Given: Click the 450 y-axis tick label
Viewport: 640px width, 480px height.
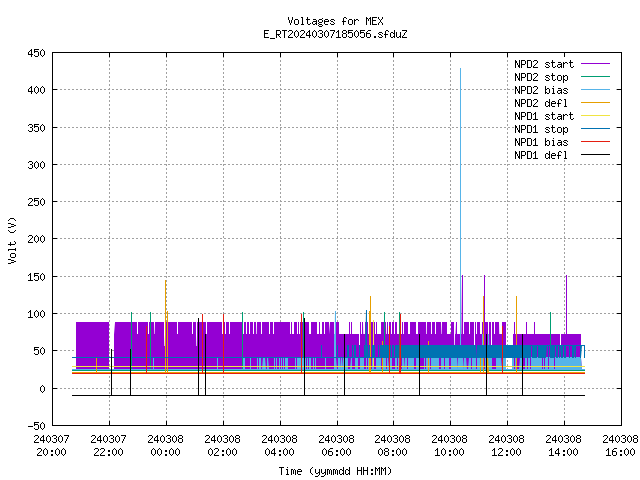Looking at the screenshot, I should point(36,53).
